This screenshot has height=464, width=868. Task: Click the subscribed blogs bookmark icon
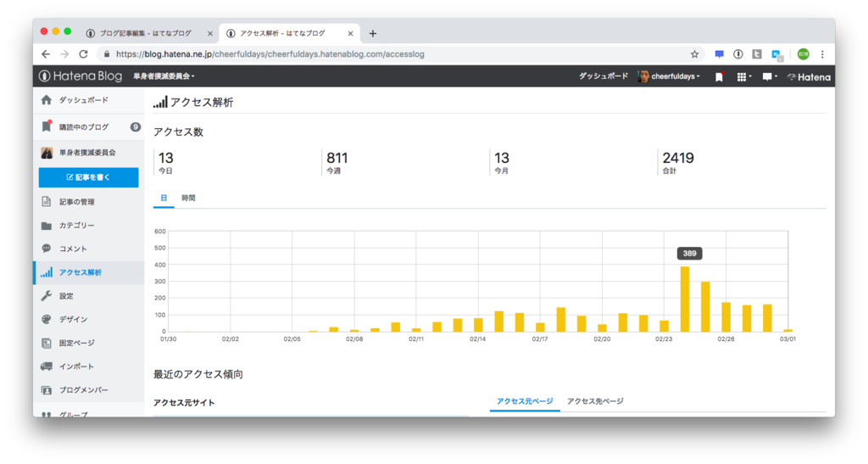click(x=47, y=126)
